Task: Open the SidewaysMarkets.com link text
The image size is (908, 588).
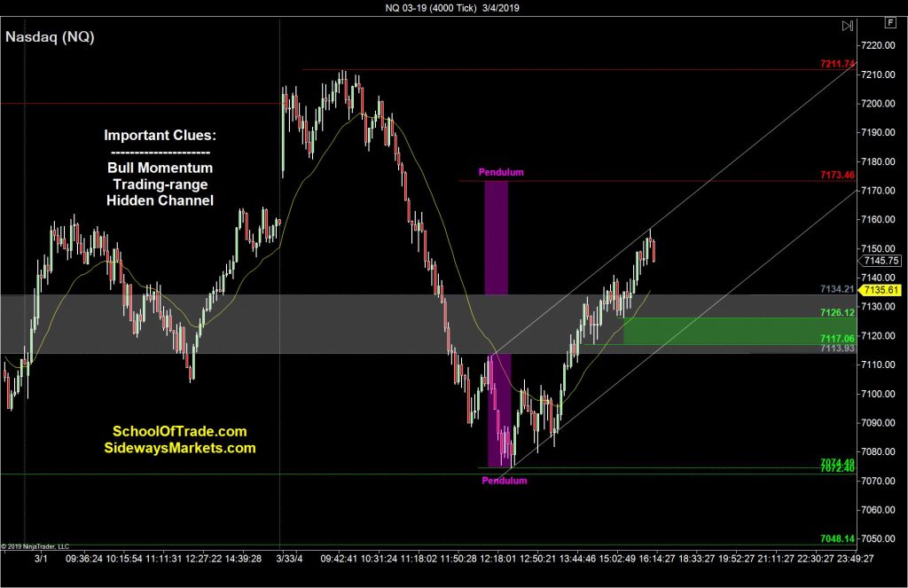Action: pyautogui.click(x=179, y=448)
